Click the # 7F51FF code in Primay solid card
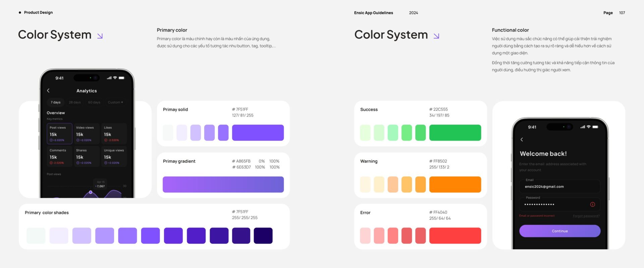This screenshot has height=268, width=644. (240, 109)
